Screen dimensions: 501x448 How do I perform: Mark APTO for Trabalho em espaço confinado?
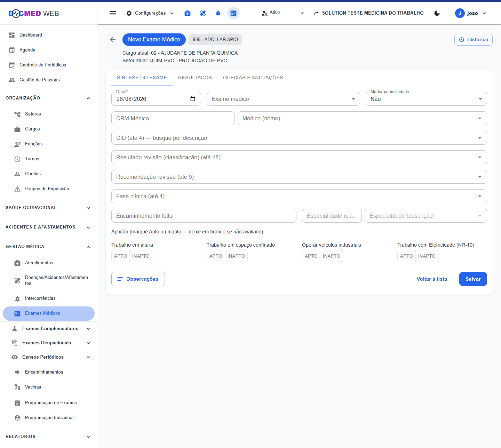[216, 256]
